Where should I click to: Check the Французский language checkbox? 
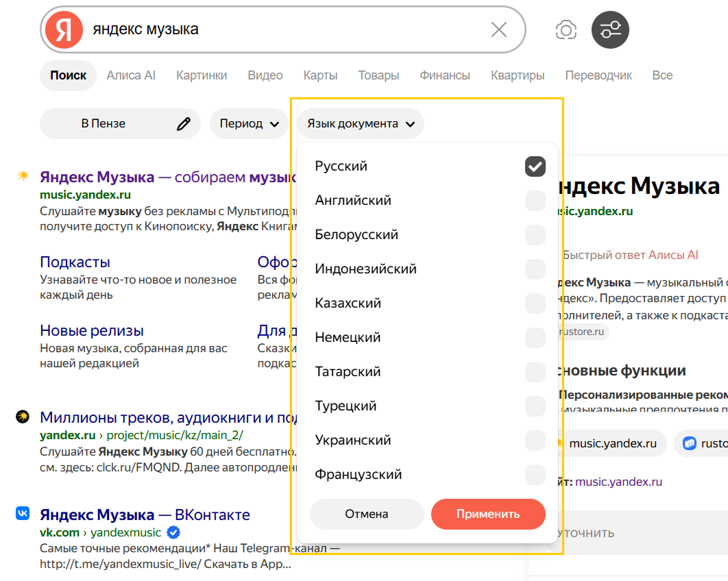535,475
